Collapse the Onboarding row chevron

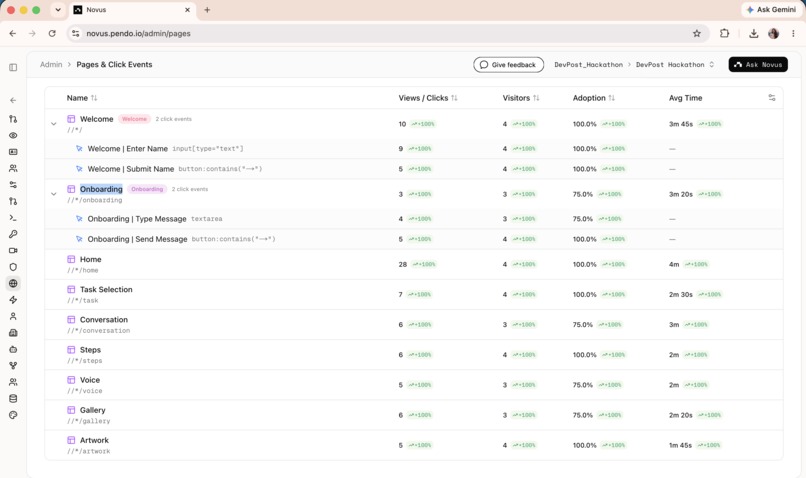(x=53, y=194)
